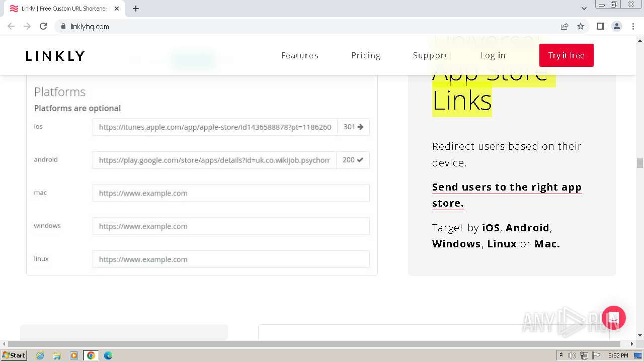This screenshot has height=362, width=644.
Task: Click the action center flag icon
Action: [596, 355]
